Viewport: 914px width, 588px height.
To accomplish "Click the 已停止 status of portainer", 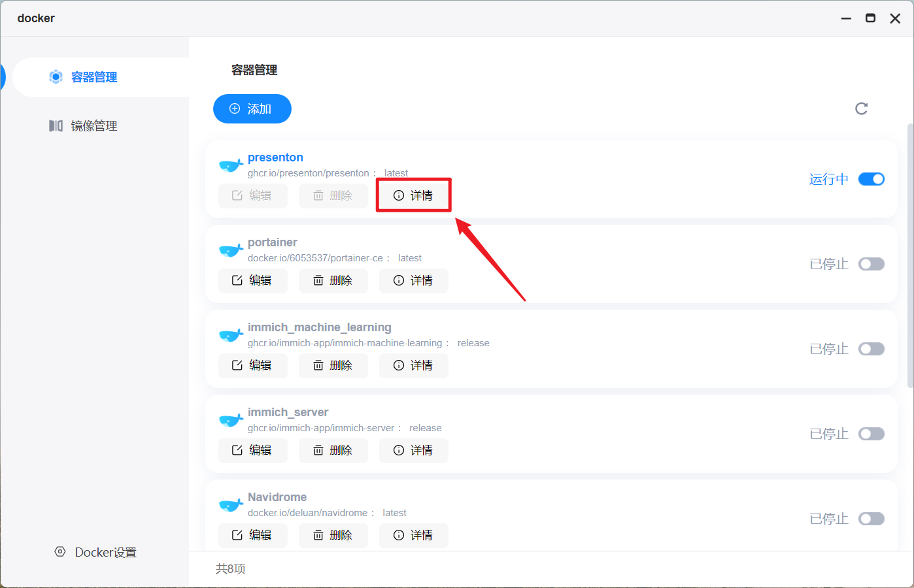I will pos(828,264).
